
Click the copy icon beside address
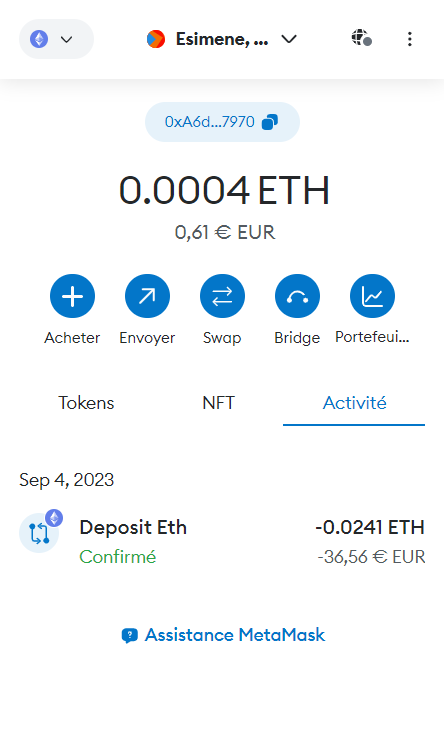(x=270, y=122)
